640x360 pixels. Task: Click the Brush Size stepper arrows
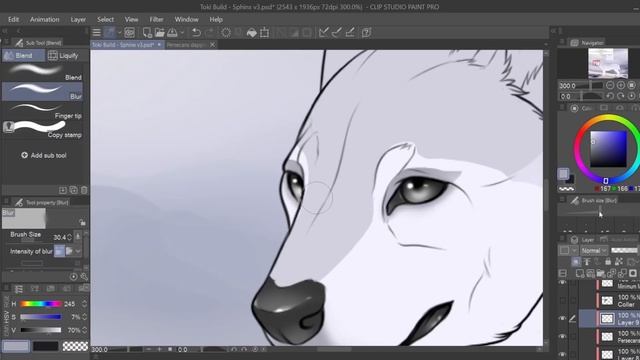69,237
